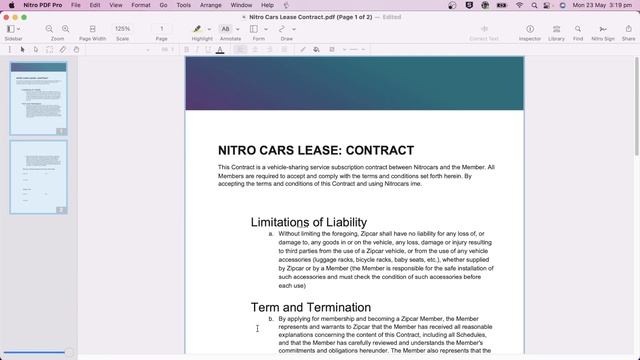Open the Nitro PDF Pro app menu
Image resolution: width=640 pixels, height=360 pixels.
click(43, 5)
